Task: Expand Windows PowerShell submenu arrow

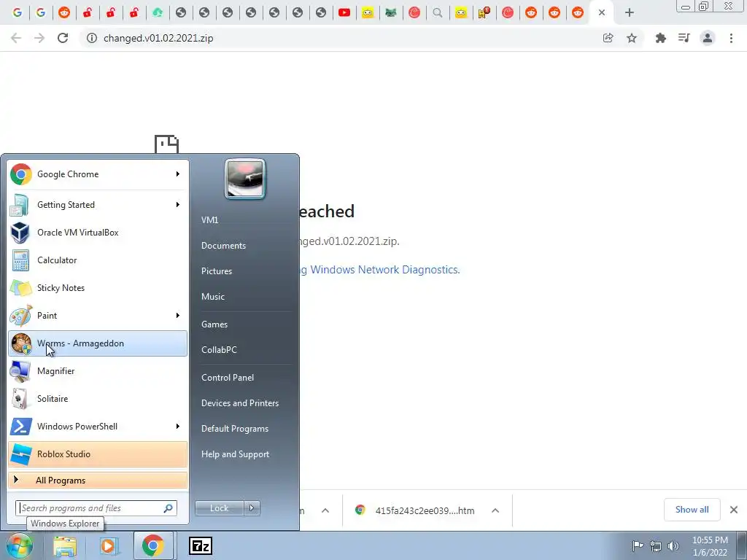Action: [178, 426]
